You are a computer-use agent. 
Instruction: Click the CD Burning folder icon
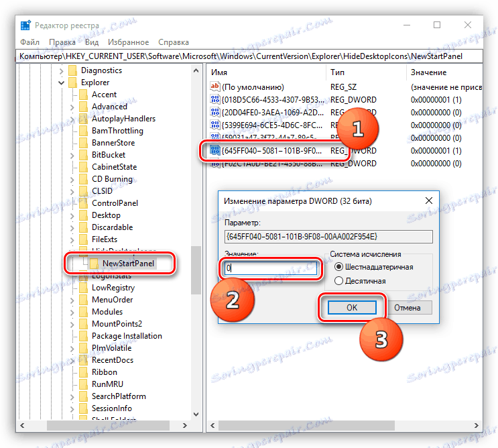pyautogui.click(x=84, y=179)
